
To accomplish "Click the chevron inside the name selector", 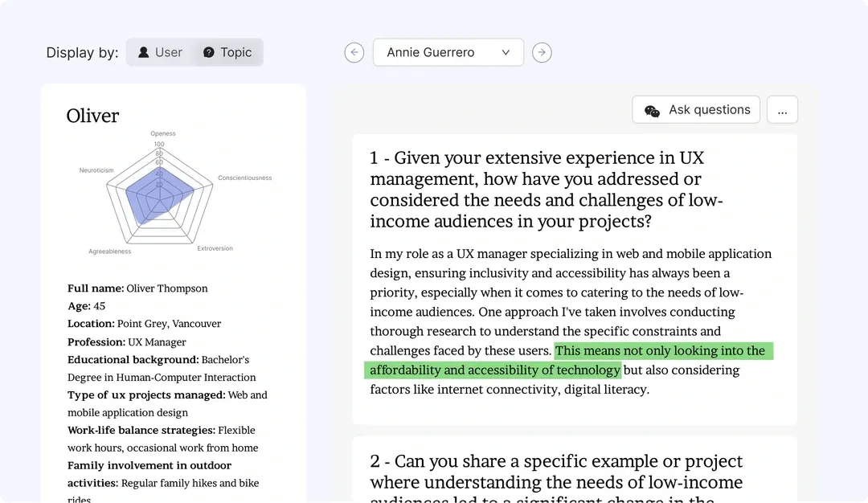I will 506,52.
